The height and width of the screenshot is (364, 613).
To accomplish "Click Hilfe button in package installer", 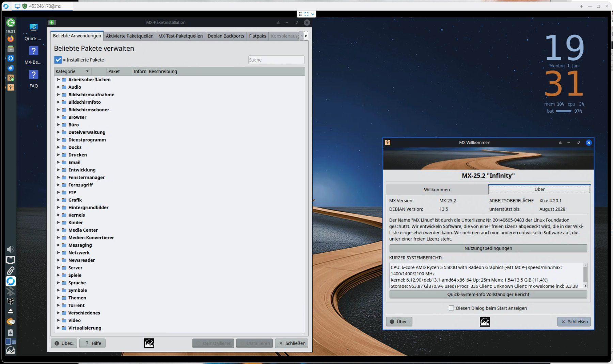I will 92,343.
